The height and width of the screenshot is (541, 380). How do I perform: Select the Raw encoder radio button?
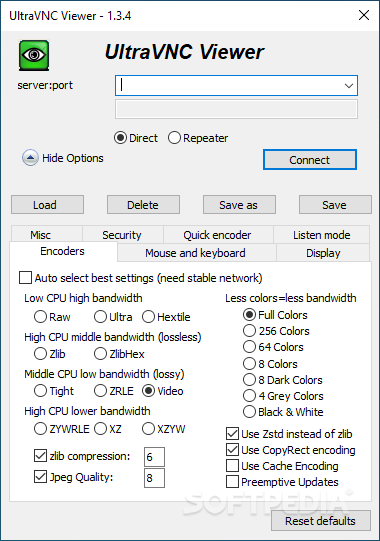click(x=40, y=317)
